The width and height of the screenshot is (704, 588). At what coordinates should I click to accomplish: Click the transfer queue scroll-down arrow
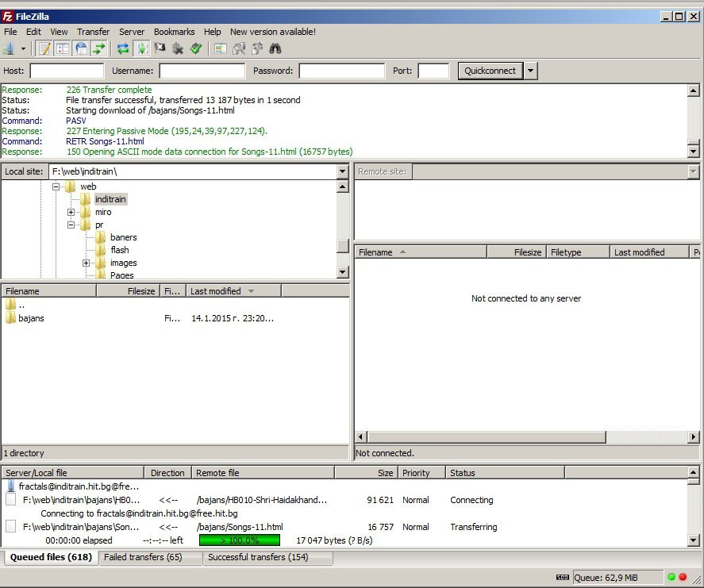[x=693, y=540]
